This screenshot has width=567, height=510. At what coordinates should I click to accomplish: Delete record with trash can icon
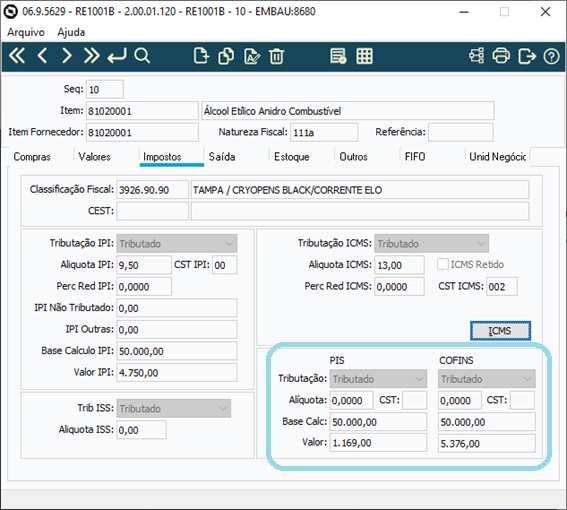277,56
